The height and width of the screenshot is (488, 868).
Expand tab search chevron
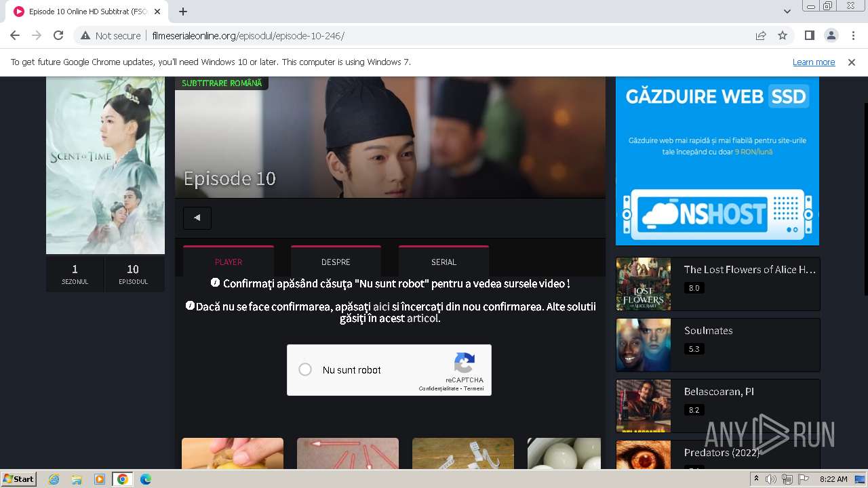[787, 12]
